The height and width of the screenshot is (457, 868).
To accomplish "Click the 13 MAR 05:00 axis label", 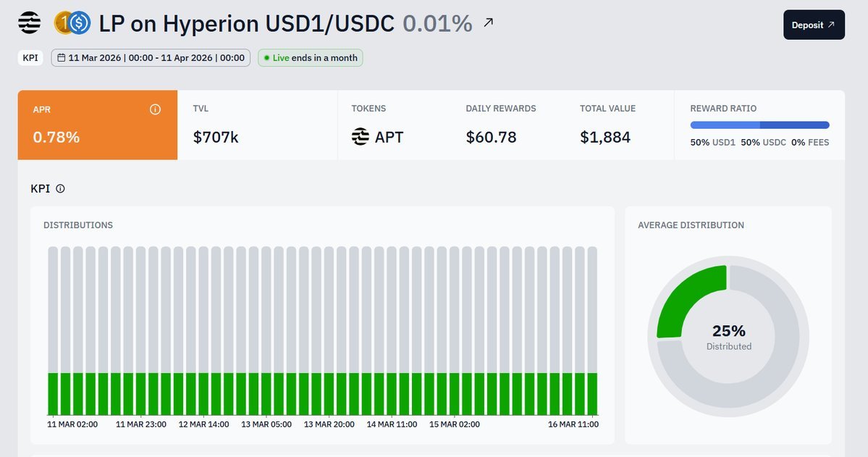I will 266,424.
